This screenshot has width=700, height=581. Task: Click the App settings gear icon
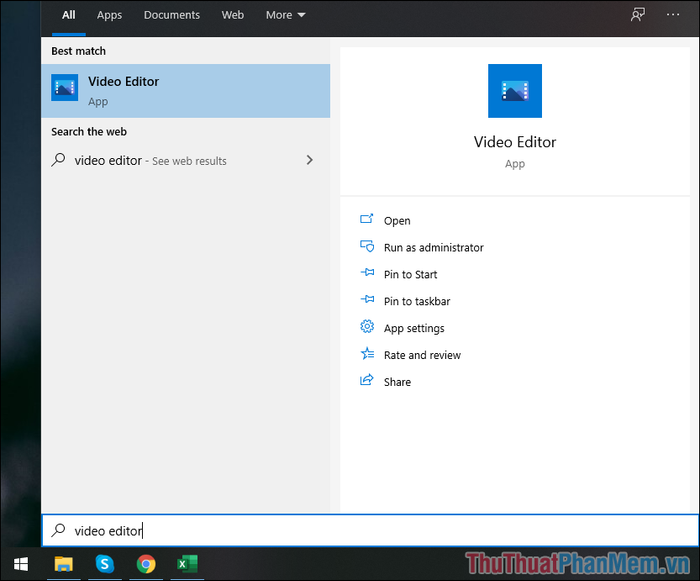(x=367, y=326)
